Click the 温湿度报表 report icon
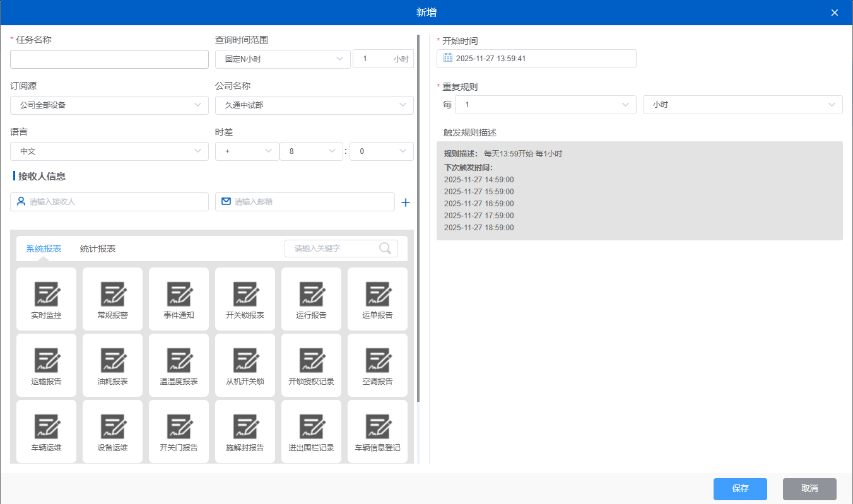 [x=179, y=361]
